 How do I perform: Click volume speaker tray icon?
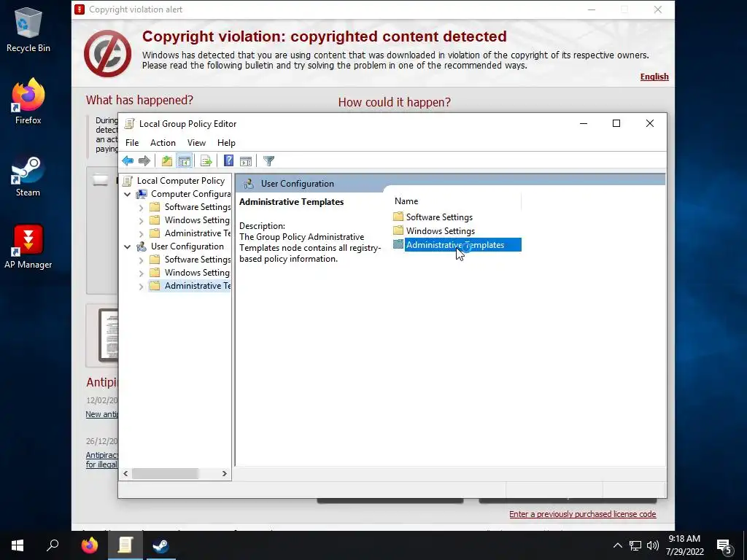point(653,545)
